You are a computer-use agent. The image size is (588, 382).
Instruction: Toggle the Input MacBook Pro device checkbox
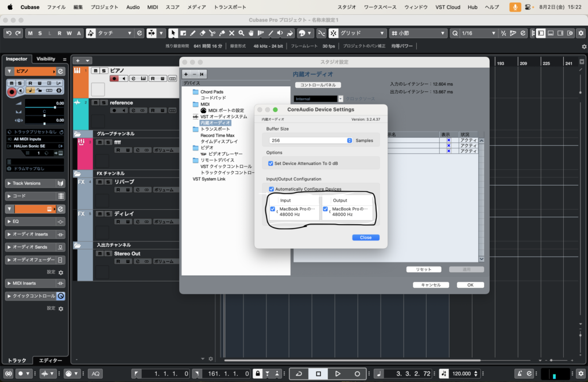pyautogui.click(x=273, y=209)
